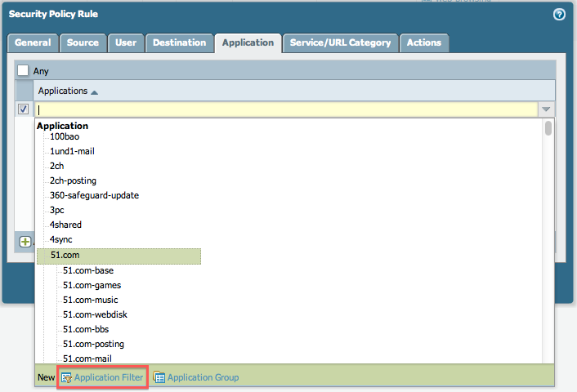Tick the Any checkbox
The height and width of the screenshot is (392, 577).
(23, 70)
